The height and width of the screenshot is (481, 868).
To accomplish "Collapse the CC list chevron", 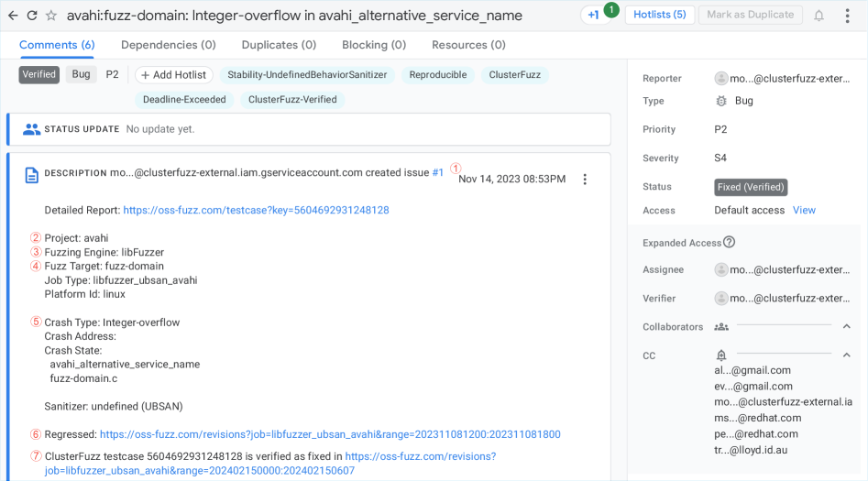I will coord(846,355).
